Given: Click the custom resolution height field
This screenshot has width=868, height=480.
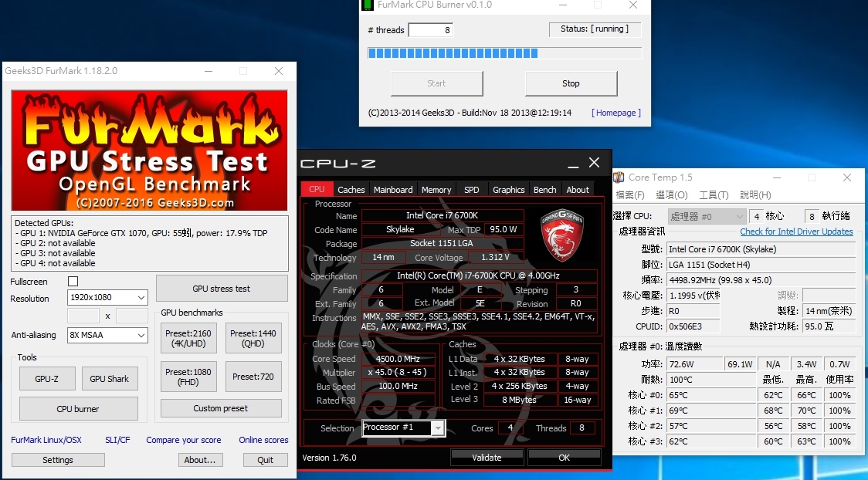Looking at the screenshot, I should click(132, 316).
